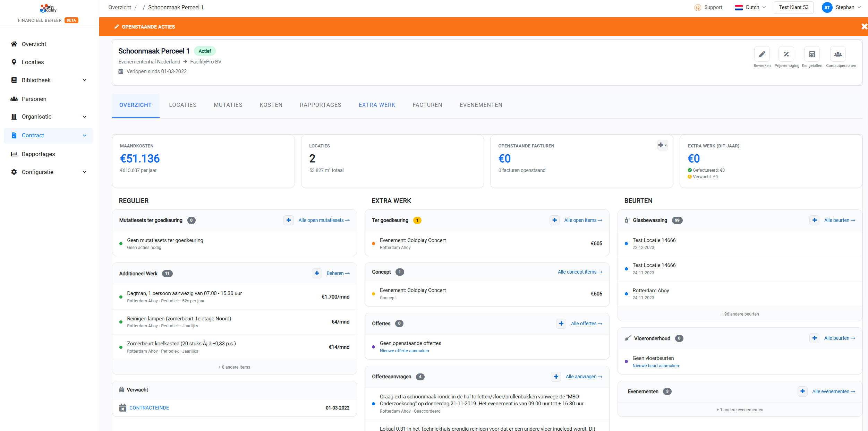Image resolution: width=868 pixels, height=431 pixels.
Task: View Contactpersonen via the people icon
Action: (838, 54)
